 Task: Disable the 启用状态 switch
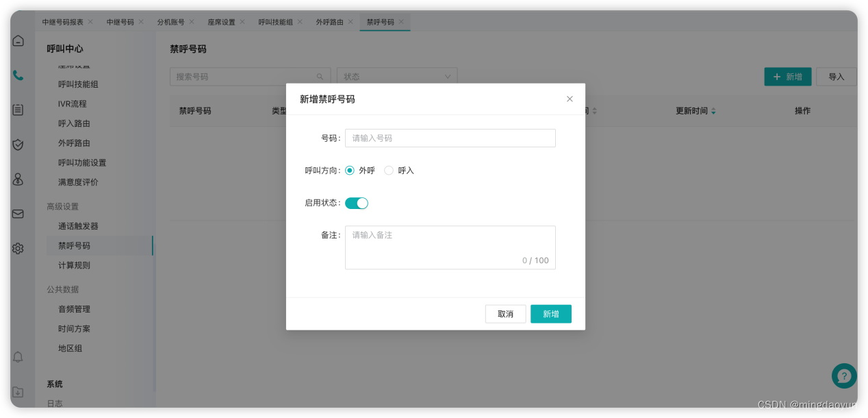tap(357, 203)
